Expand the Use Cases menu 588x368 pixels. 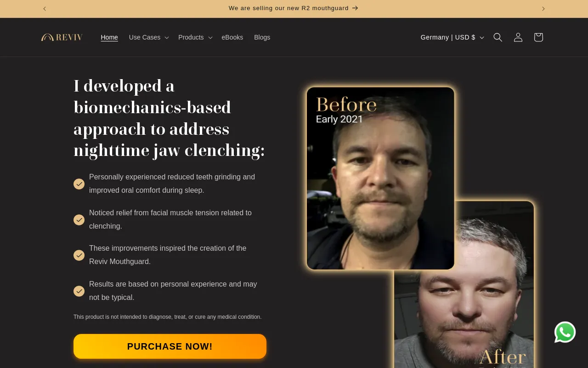tap(149, 37)
